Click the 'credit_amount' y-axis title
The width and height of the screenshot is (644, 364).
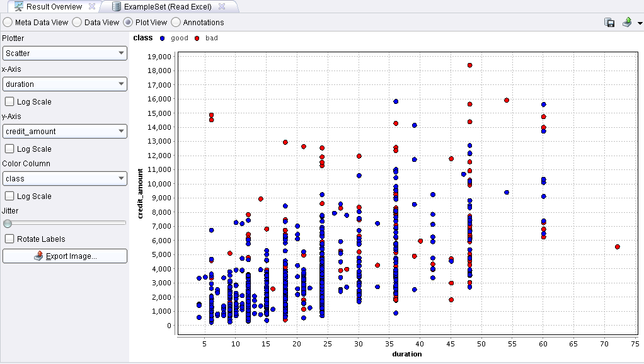[140, 193]
